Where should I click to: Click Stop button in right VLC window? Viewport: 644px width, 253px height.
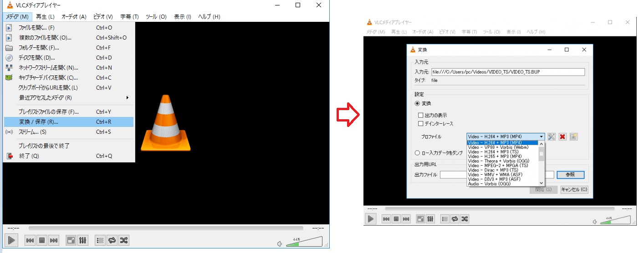396,219
